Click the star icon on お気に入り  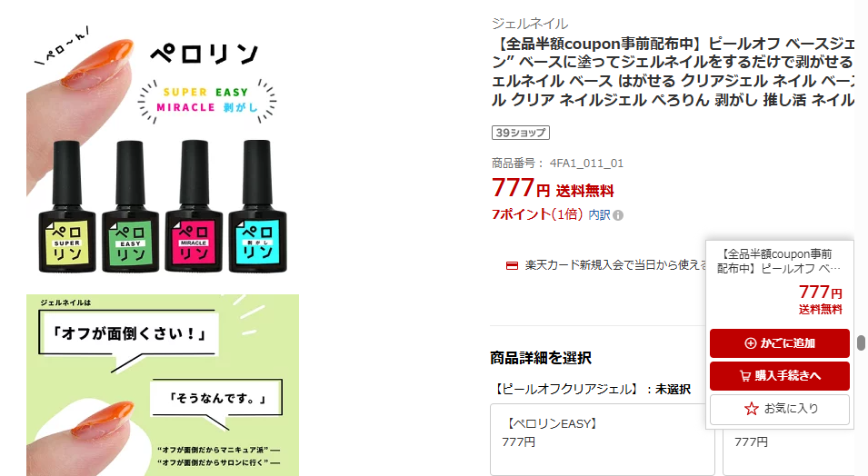click(751, 409)
